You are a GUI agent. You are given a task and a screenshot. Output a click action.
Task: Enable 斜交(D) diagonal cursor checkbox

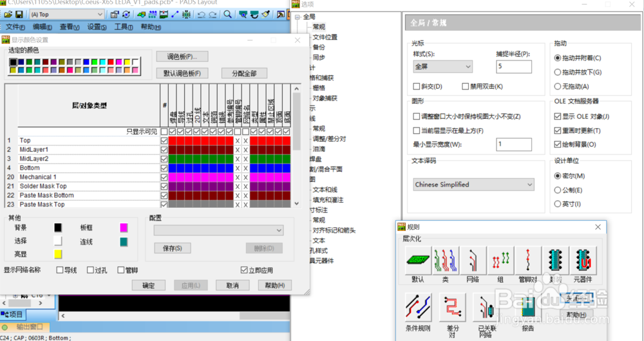point(417,86)
